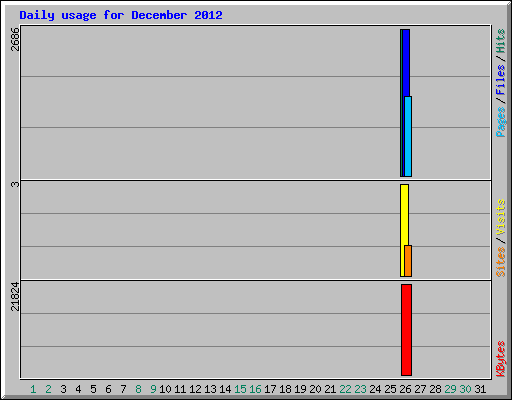Click day 6 on the x-axis

[108, 389]
